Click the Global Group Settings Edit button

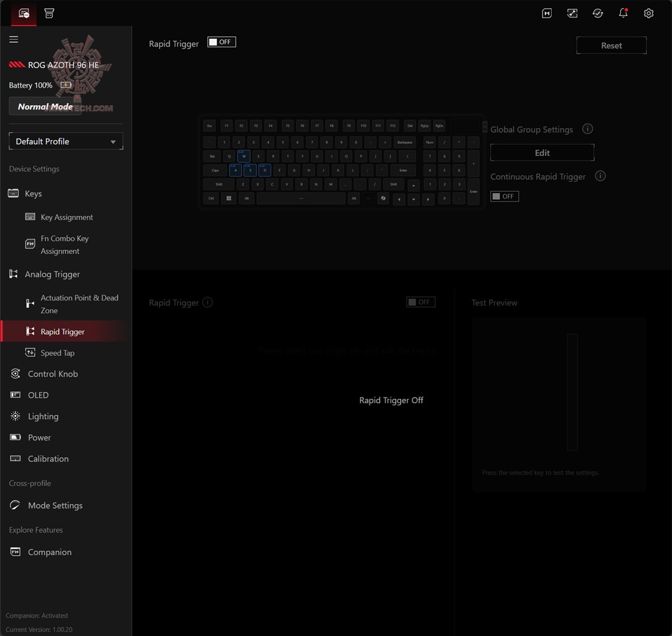point(542,152)
